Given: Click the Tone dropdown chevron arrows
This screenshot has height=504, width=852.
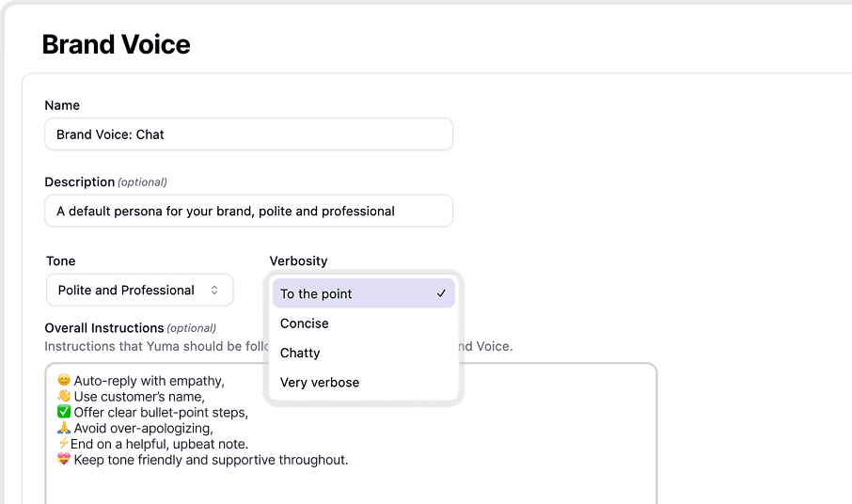Looking at the screenshot, I should pyautogui.click(x=214, y=291).
